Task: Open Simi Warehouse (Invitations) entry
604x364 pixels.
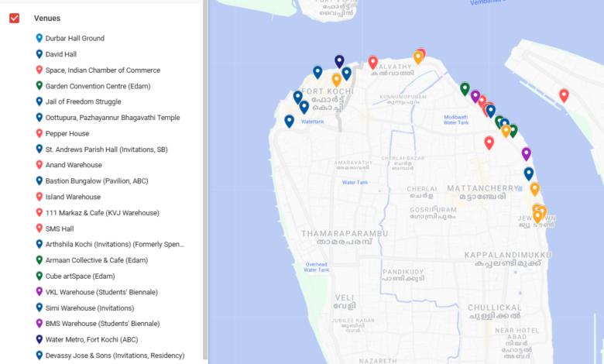Action: click(90, 308)
